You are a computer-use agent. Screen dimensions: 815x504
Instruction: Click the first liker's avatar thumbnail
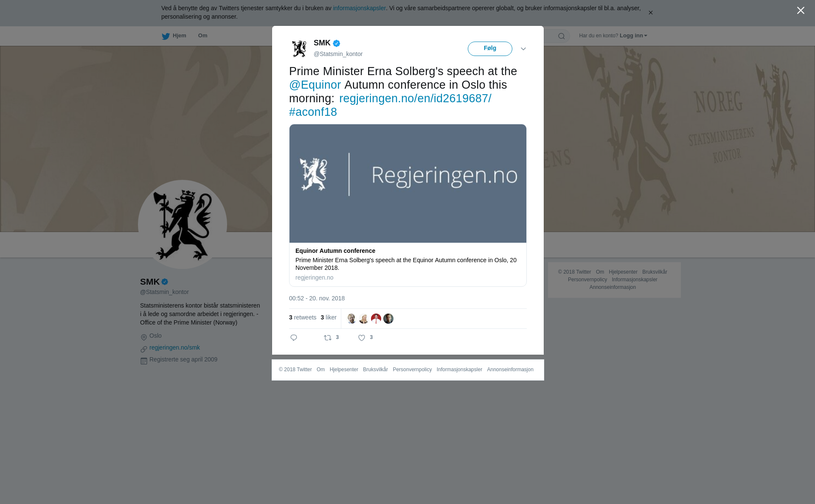tap(351, 319)
